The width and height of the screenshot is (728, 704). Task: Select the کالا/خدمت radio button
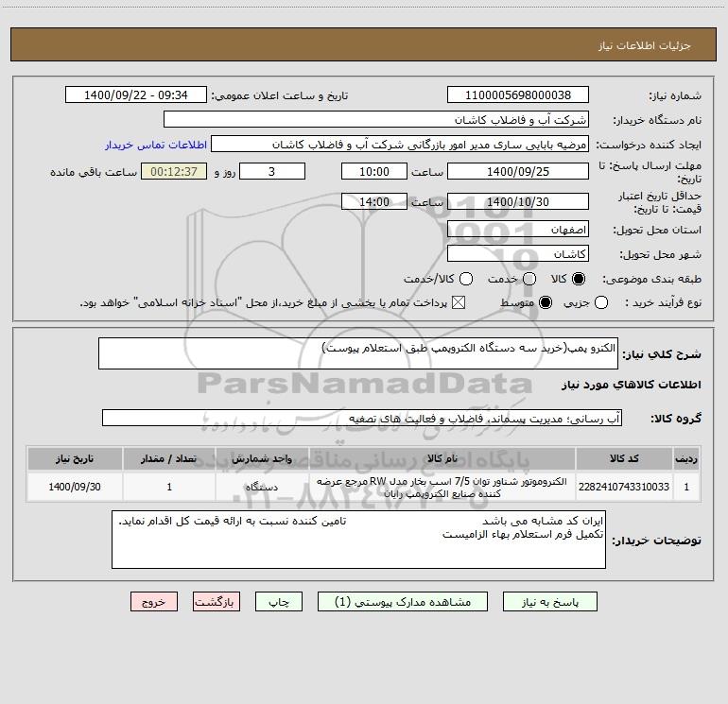click(x=466, y=279)
